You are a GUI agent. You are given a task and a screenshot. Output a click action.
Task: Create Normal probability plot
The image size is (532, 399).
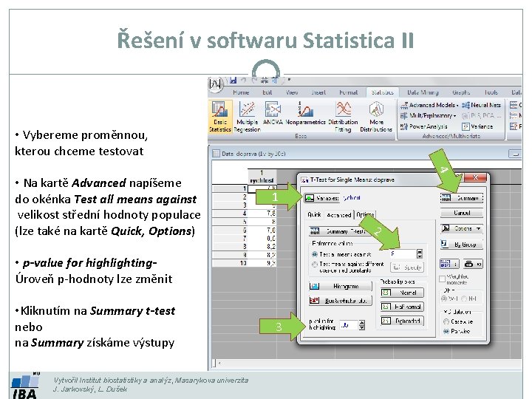[402, 293]
